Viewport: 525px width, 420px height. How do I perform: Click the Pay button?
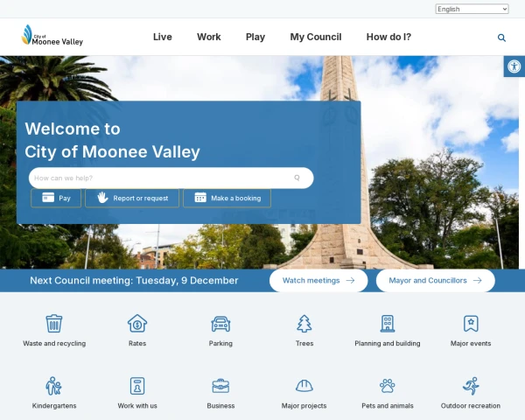56,198
